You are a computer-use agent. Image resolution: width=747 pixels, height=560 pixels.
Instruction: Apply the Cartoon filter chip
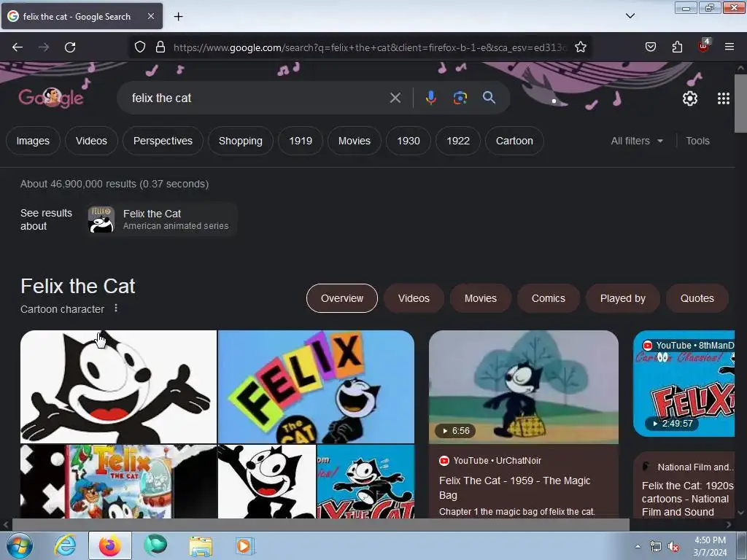514,141
